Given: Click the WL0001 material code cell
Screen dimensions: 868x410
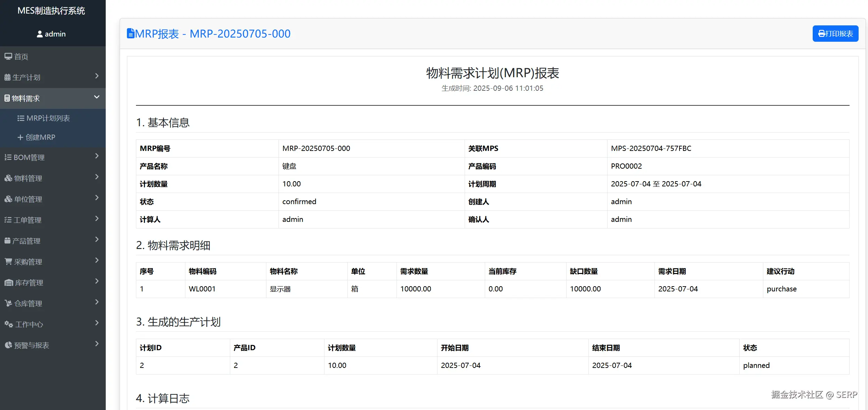Looking at the screenshot, I should [x=202, y=289].
